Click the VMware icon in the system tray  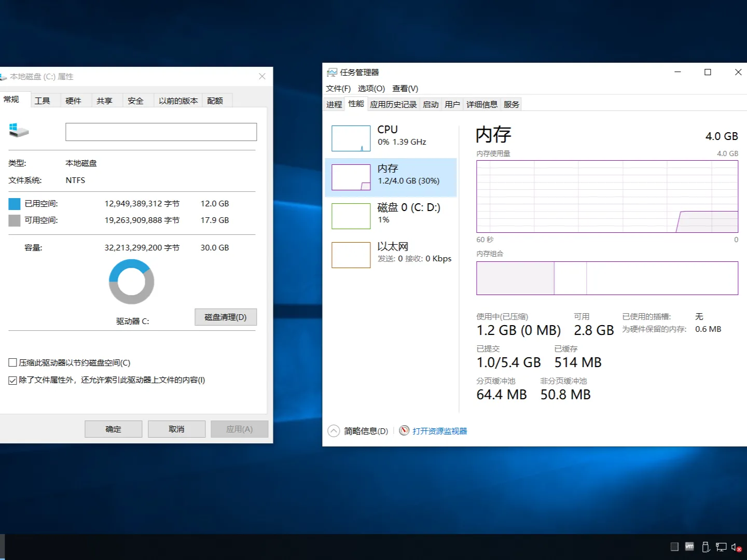[689, 547]
